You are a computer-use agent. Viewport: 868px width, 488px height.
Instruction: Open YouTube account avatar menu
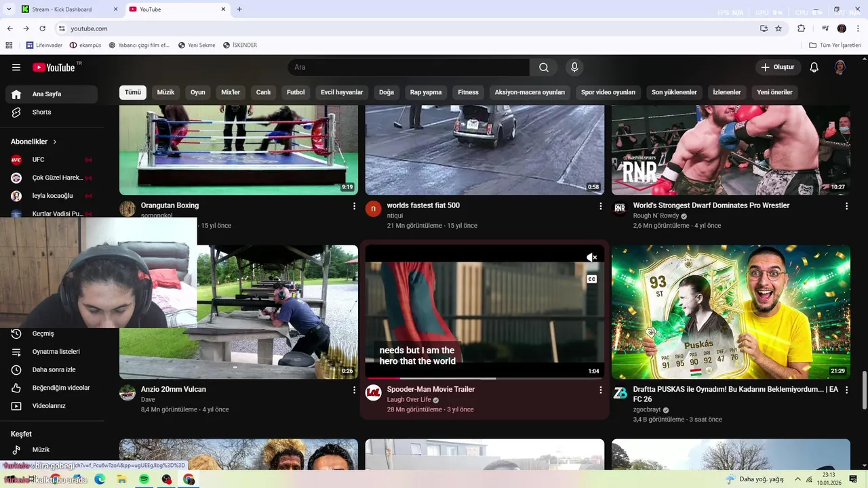tap(840, 67)
